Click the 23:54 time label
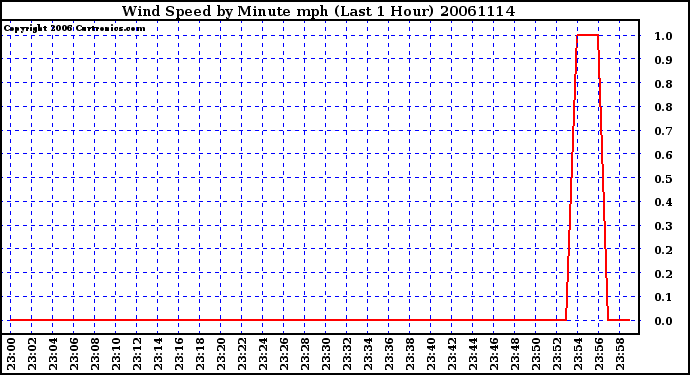The width and height of the screenshot is (690, 375). pos(578,354)
